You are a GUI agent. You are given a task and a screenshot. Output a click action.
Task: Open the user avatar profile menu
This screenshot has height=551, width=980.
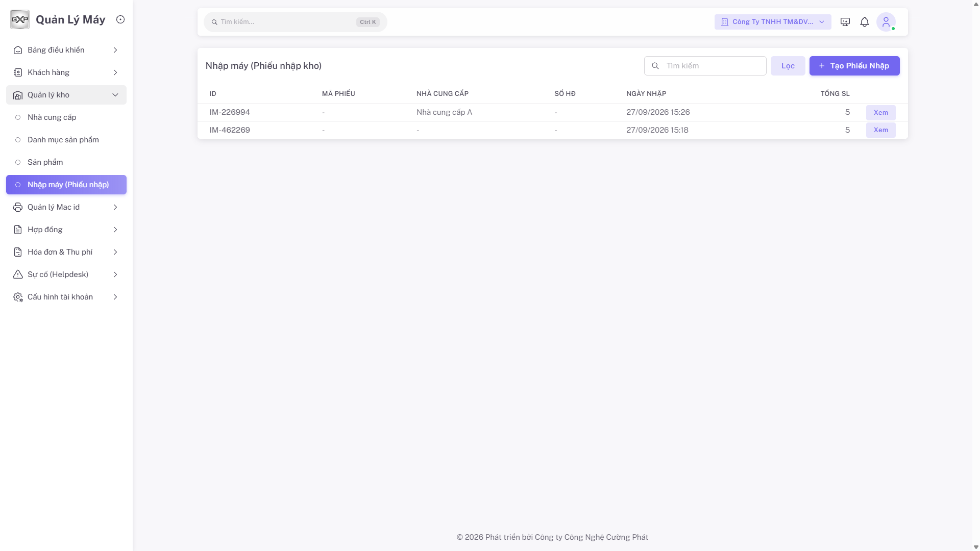coord(886,22)
